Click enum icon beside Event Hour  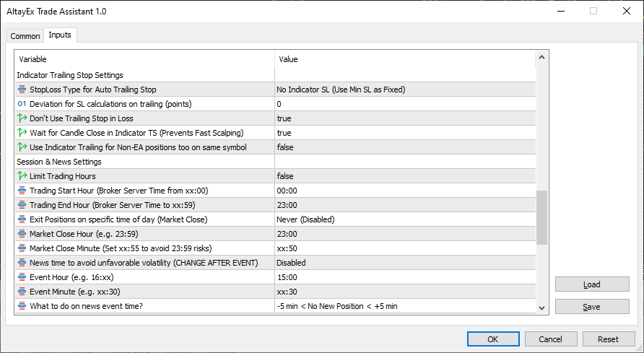(x=22, y=277)
